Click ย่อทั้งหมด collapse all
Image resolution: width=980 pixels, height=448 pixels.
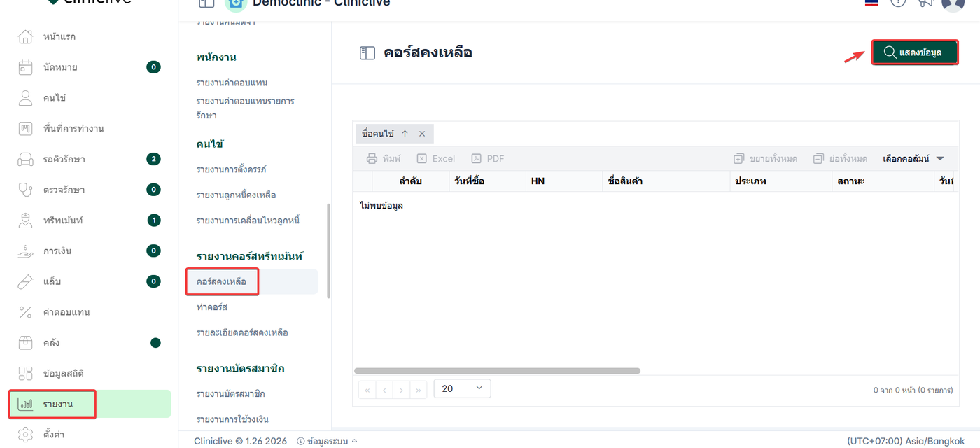(840, 159)
